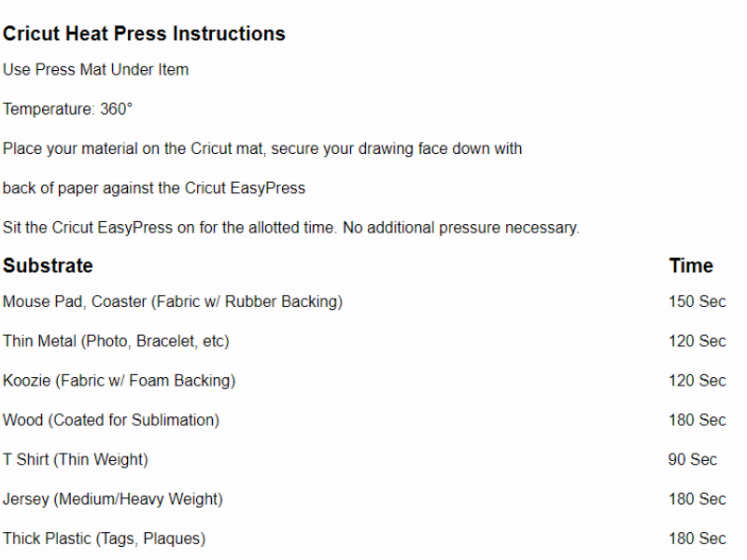This screenshot has height=560, width=747.
Task: Click the 90 Sec time value
Action: (692, 459)
